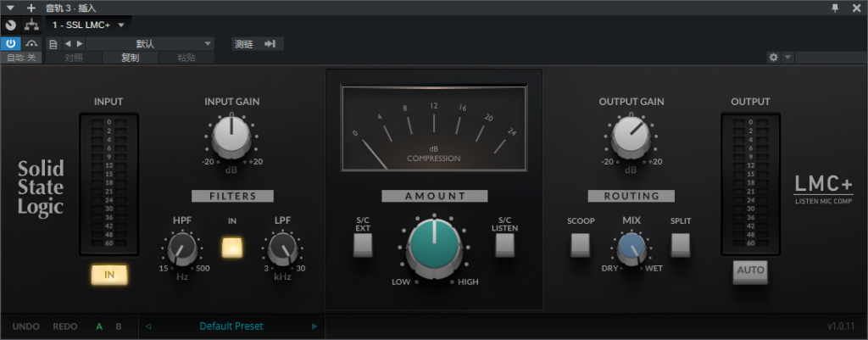Click the v1.0.11 version text
Screen dimensions: 868x340
click(x=842, y=326)
